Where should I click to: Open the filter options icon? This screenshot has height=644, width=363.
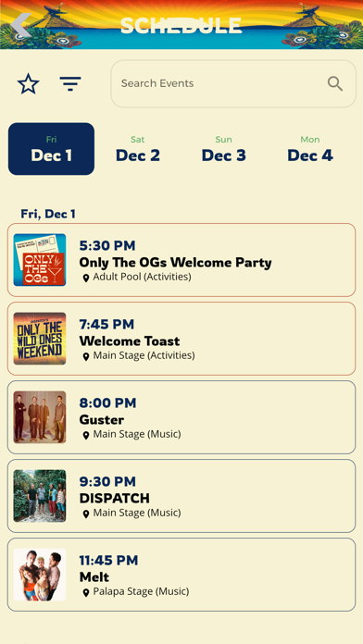coord(70,84)
